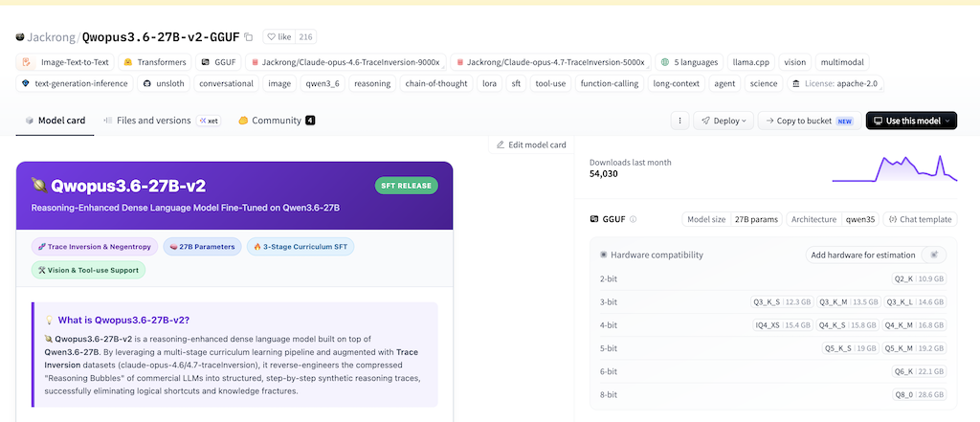980x422 pixels.
Task: Select the Q5_K_M 19.2 GB quantization
Action: [914, 348]
